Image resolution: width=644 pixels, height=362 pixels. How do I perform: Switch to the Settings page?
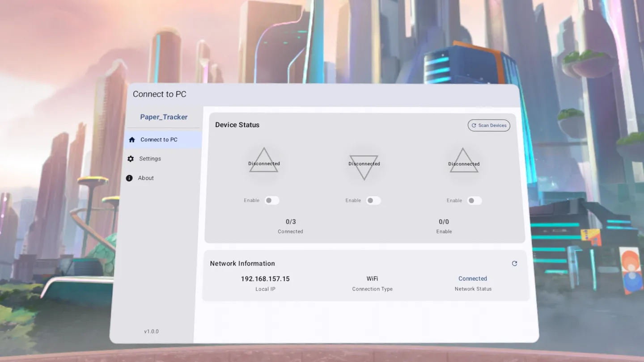[x=150, y=159]
